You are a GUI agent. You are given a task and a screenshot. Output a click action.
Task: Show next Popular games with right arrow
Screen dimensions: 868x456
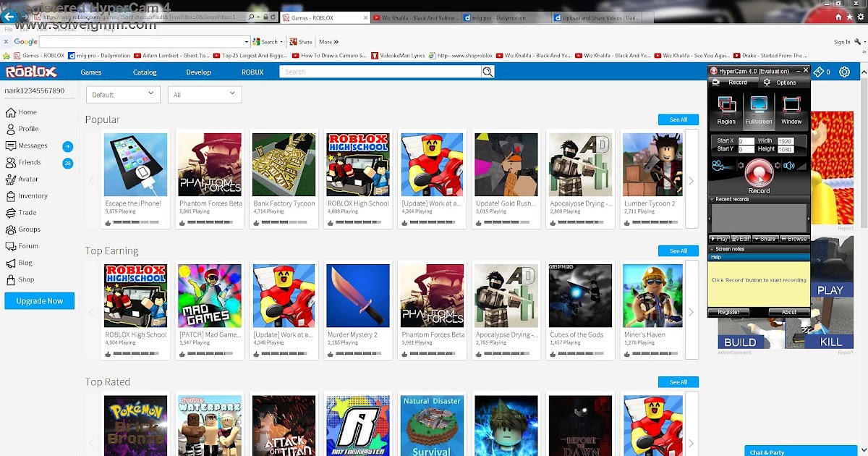tap(691, 180)
